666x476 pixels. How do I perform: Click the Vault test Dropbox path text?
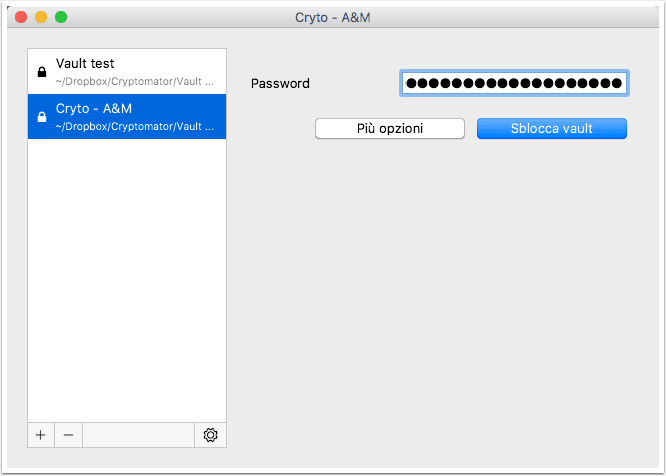[x=135, y=82]
